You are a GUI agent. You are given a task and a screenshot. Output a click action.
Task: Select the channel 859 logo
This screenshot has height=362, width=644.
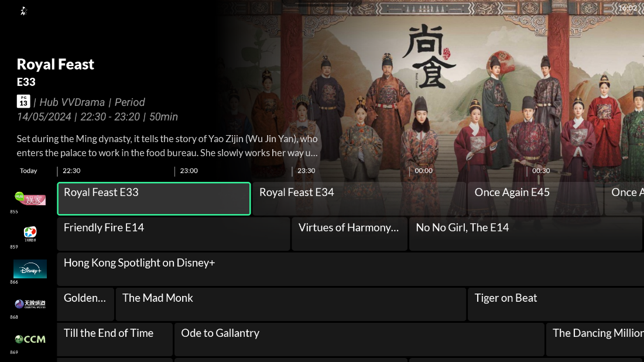(30, 233)
